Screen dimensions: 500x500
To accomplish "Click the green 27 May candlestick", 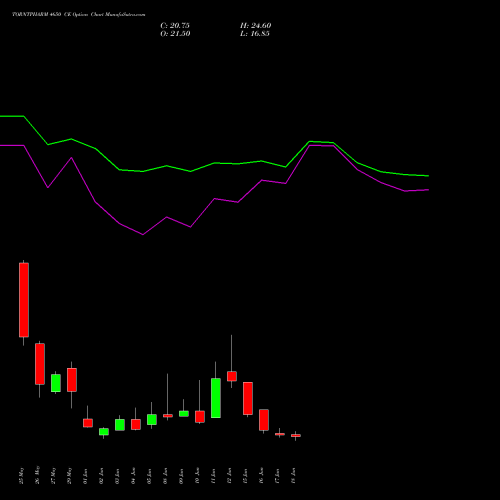I will pyautogui.click(x=56, y=383).
